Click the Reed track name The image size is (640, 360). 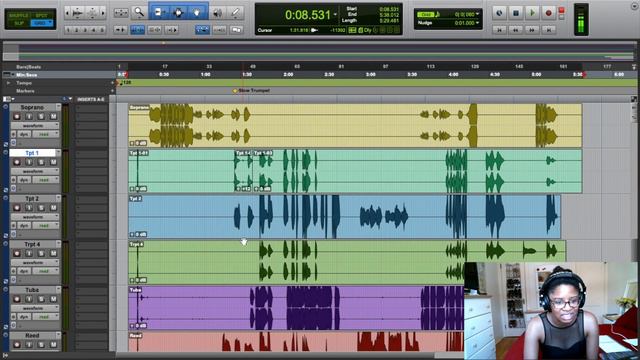[32, 336]
